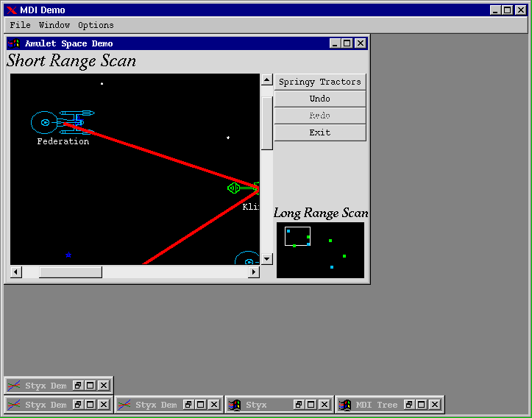Click the horizontal scrollbar left arrow
Viewport: 532px width, 418px height.
[16, 272]
